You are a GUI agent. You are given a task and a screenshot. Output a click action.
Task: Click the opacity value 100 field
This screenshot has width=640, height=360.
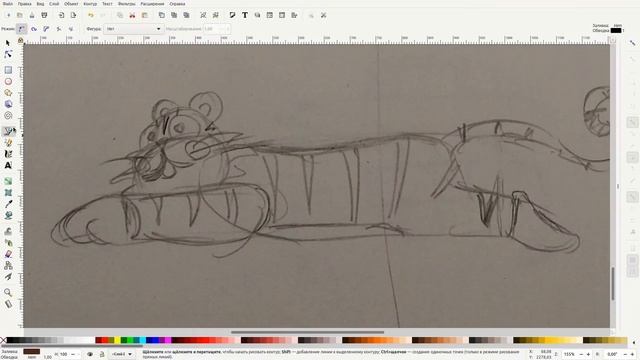tap(63, 354)
